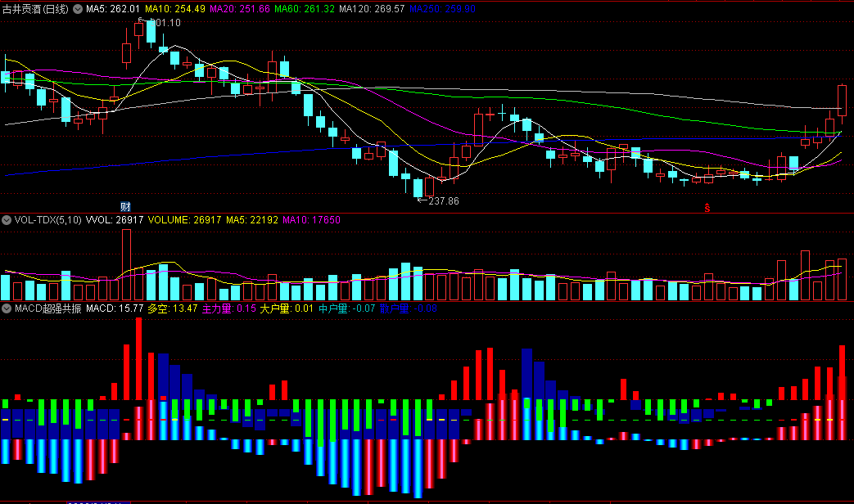Click the volume MA10: 17650 label
The width and height of the screenshot is (854, 504).
click(311, 220)
